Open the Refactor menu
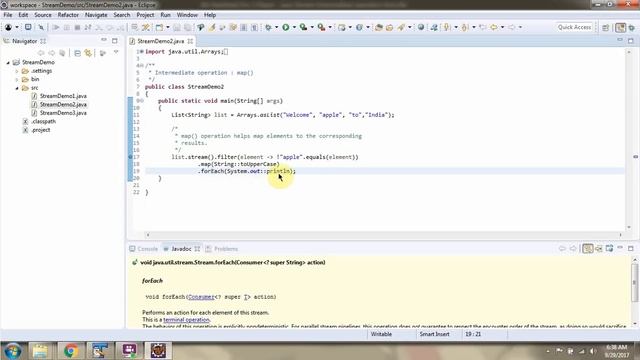640x360 pixels. tap(68, 15)
